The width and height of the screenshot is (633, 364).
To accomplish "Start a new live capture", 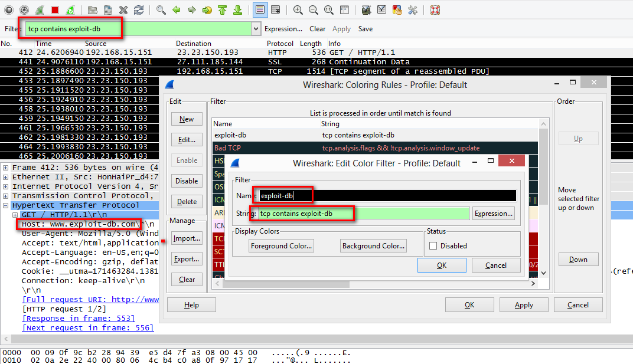I will pyautogui.click(x=40, y=10).
